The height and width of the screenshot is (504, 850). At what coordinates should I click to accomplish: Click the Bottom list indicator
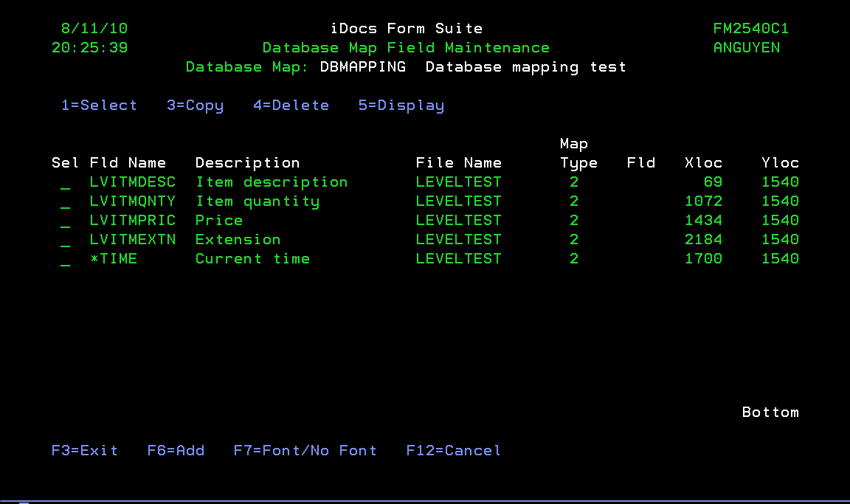[770, 412]
